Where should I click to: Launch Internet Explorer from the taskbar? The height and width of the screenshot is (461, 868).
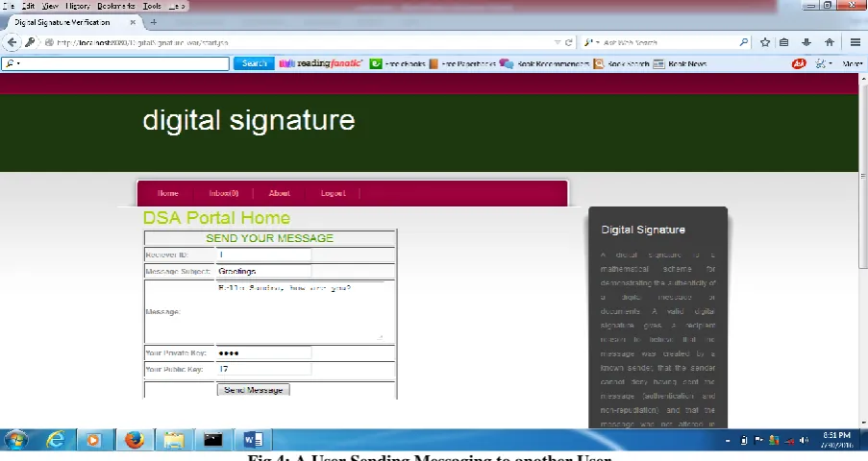[x=56, y=441]
